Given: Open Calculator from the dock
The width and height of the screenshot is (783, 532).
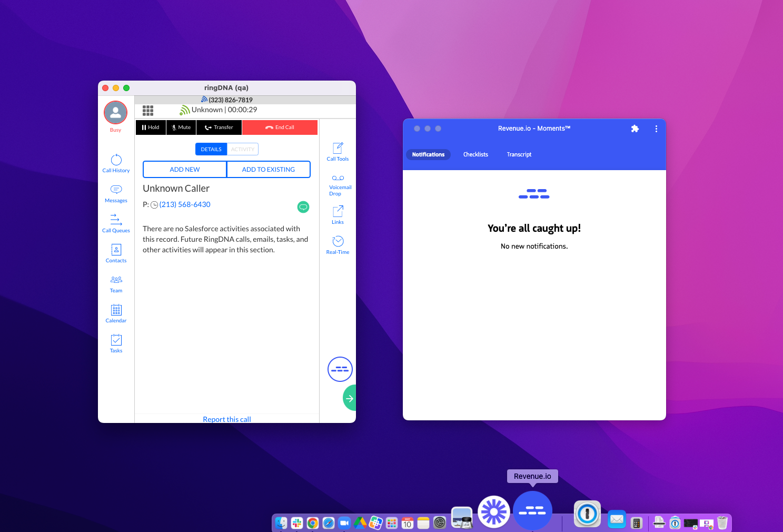Looking at the screenshot, I should [636, 523].
